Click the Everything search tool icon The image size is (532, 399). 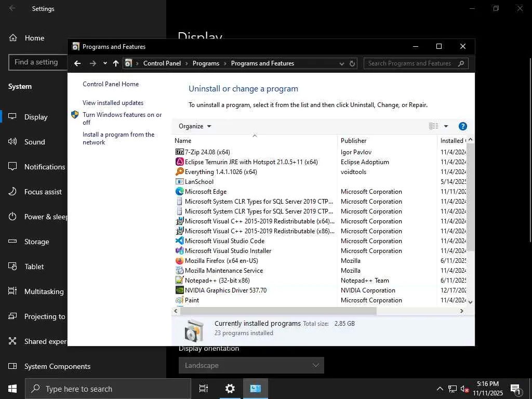(x=179, y=171)
